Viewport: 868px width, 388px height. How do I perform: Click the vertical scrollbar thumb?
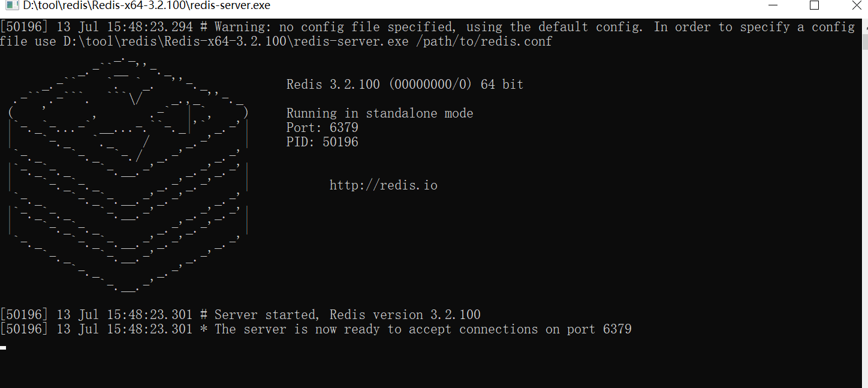[x=865, y=42]
